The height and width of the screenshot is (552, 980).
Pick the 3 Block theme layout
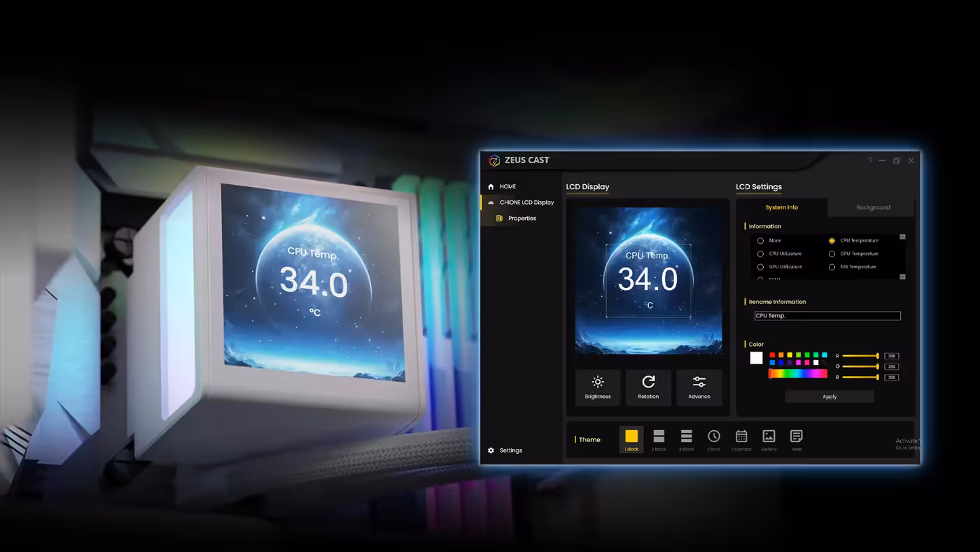pyautogui.click(x=687, y=439)
